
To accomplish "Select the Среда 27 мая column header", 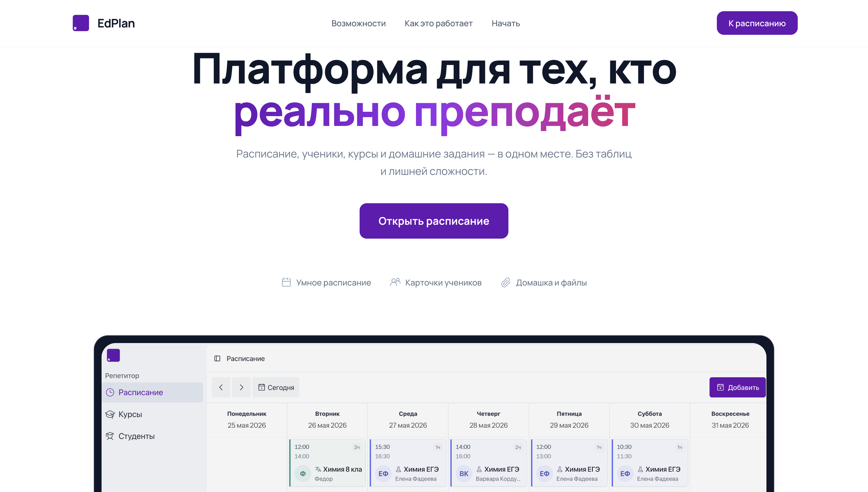I will tap(408, 420).
